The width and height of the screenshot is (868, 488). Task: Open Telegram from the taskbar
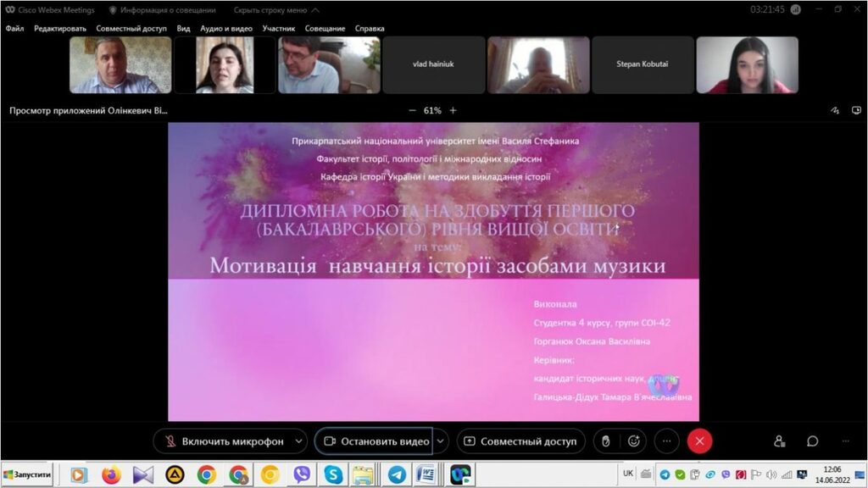tap(397, 474)
